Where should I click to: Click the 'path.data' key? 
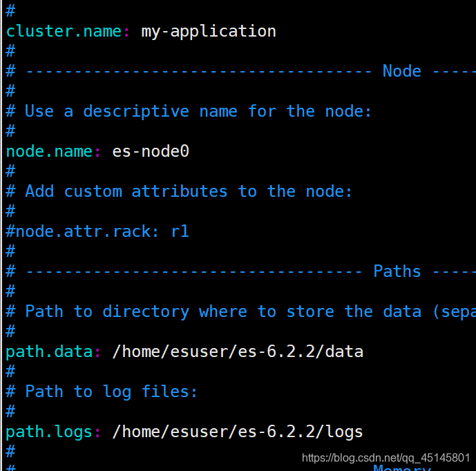click(49, 352)
